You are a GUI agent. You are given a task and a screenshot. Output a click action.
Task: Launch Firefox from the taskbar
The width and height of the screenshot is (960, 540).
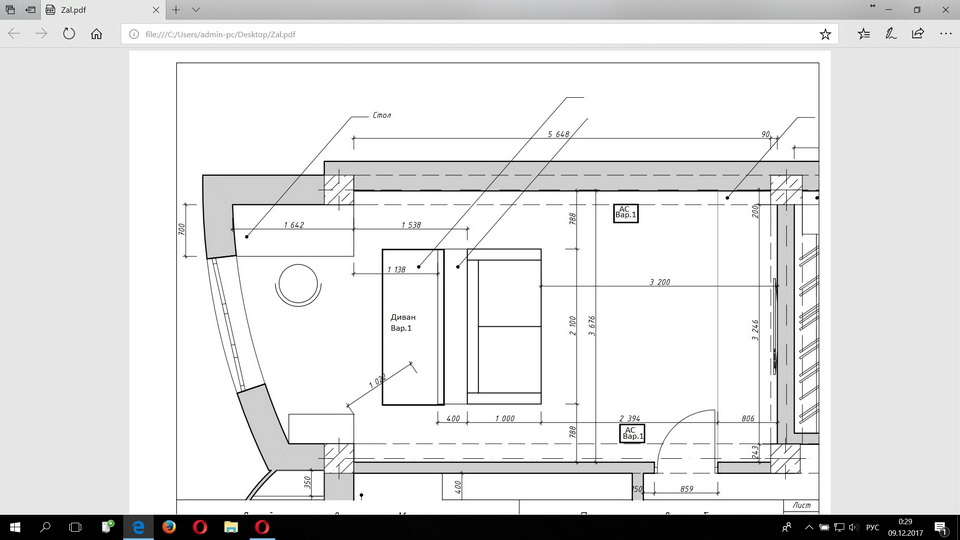(169, 526)
